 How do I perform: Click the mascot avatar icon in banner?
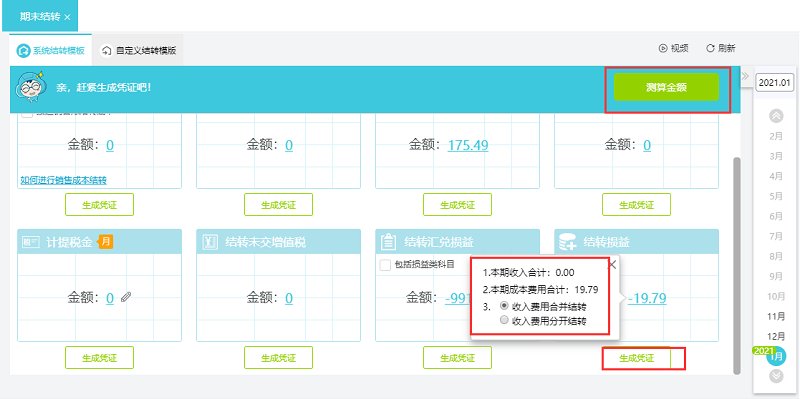click(31, 88)
